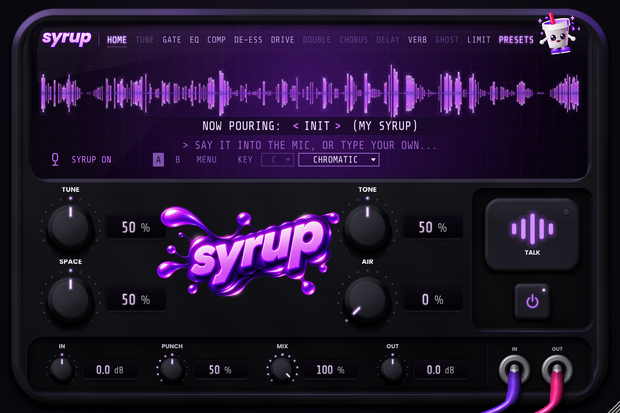Click the (MY SYRUP) preset label
620x413 pixels.
(x=385, y=126)
